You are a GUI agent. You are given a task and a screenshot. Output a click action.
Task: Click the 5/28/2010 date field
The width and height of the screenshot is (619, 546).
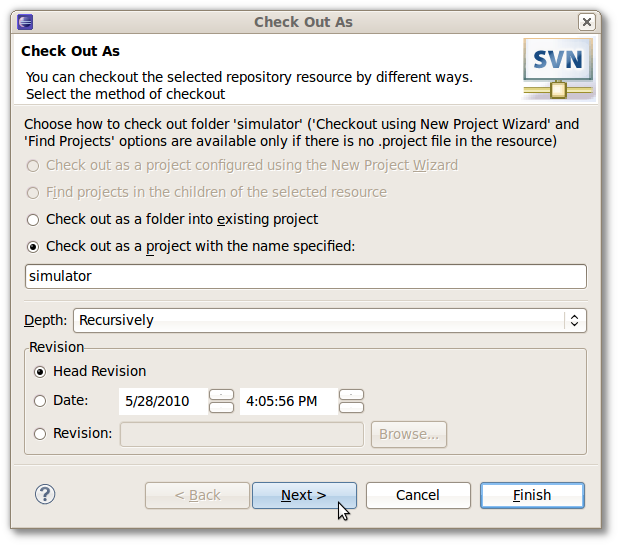tap(163, 401)
